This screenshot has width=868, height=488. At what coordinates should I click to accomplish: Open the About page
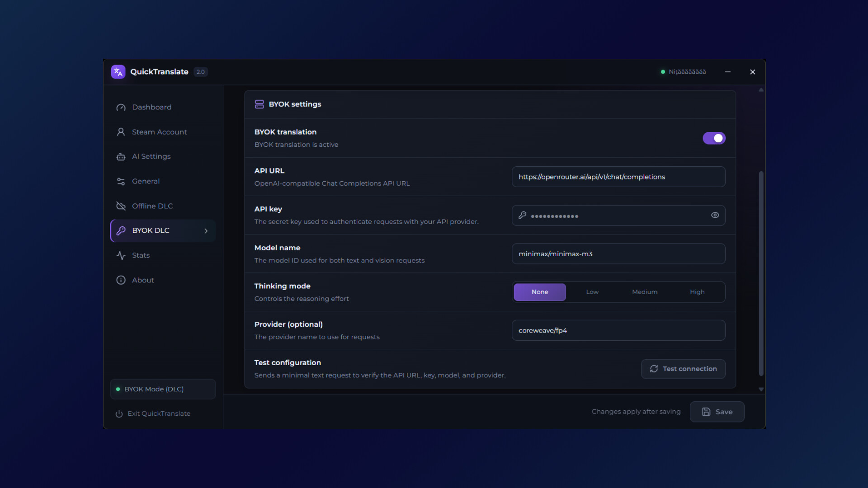point(163,280)
